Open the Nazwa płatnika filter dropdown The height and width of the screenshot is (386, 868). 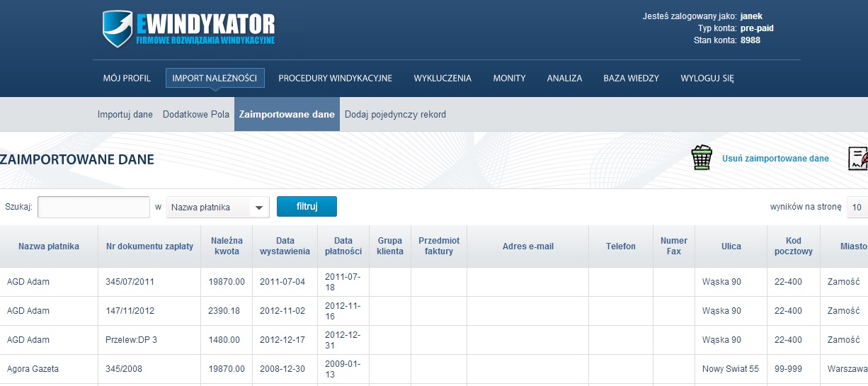(217, 208)
